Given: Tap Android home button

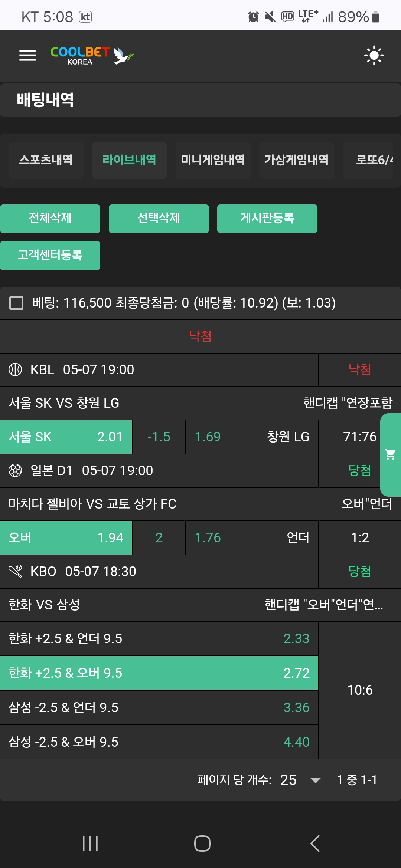Looking at the screenshot, I should [202, 844].
